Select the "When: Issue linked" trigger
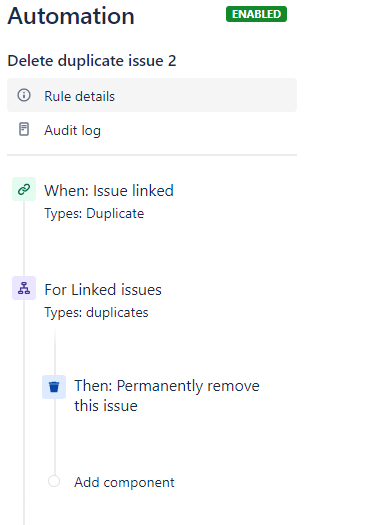Viewport: 390px width, 525px height. click(109, 191)
